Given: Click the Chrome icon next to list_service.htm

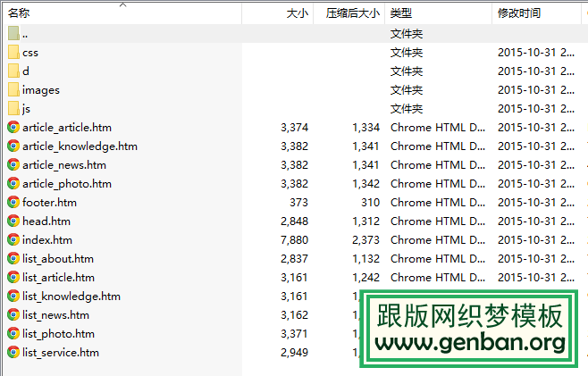Looking at the screenshot, I should (13, 352).
